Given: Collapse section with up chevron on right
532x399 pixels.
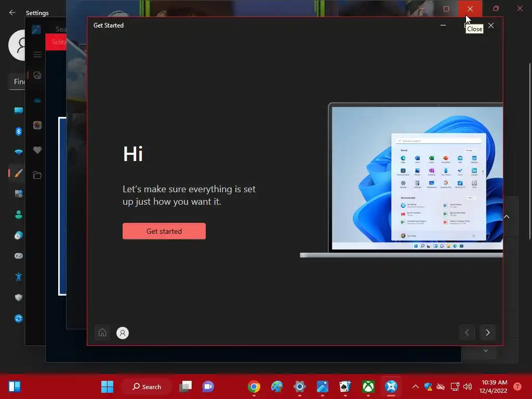Looking at the screenshot, I should 507,217.
